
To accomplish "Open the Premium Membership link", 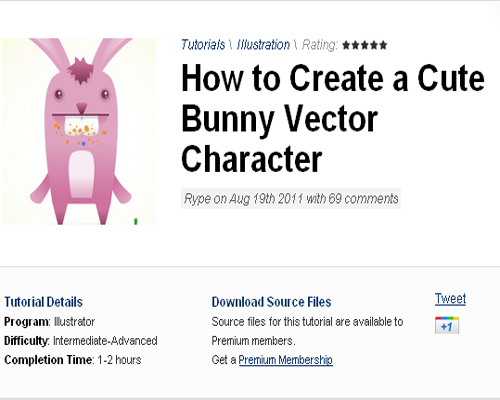I will [x=286, y=360].
